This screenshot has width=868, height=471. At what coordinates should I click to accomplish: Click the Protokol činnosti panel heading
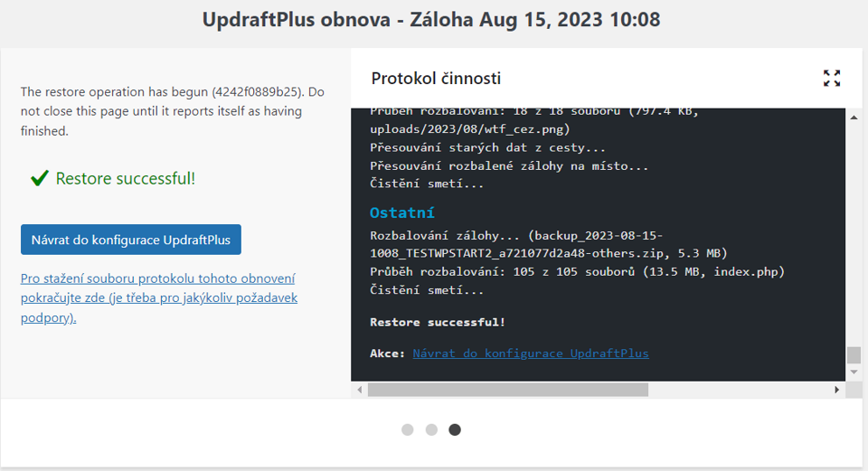tap(436, 78)
